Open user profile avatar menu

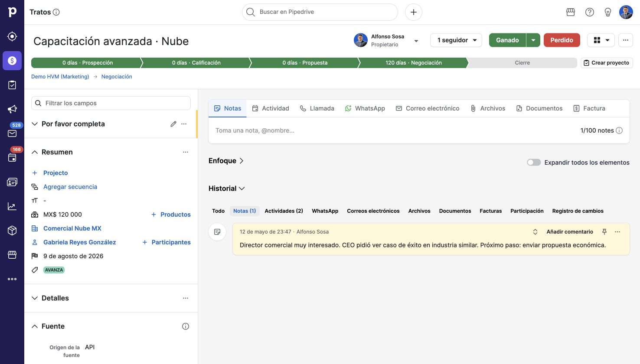(626, 12)
